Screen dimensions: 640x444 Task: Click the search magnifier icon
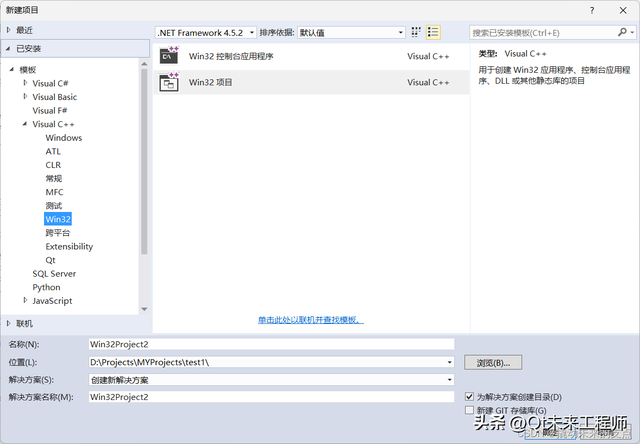[622, 32]
